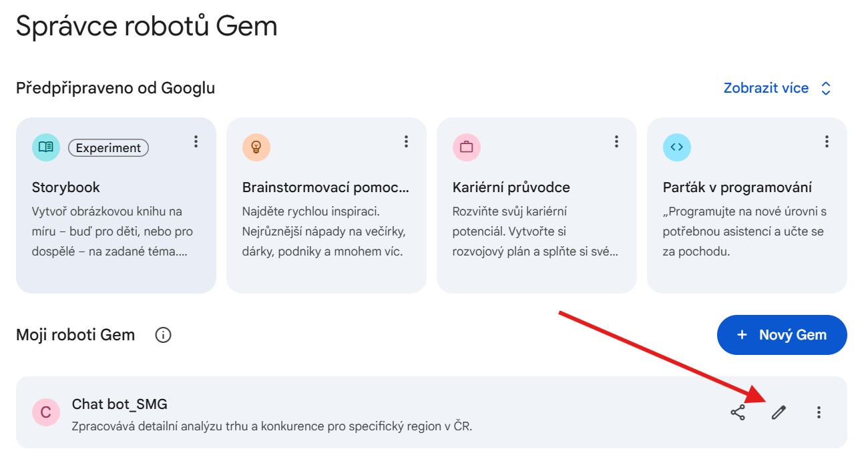Viewport: 868px width, 453px height.
Task: Click the Experiment badge on Storybook
Action: 108,148
